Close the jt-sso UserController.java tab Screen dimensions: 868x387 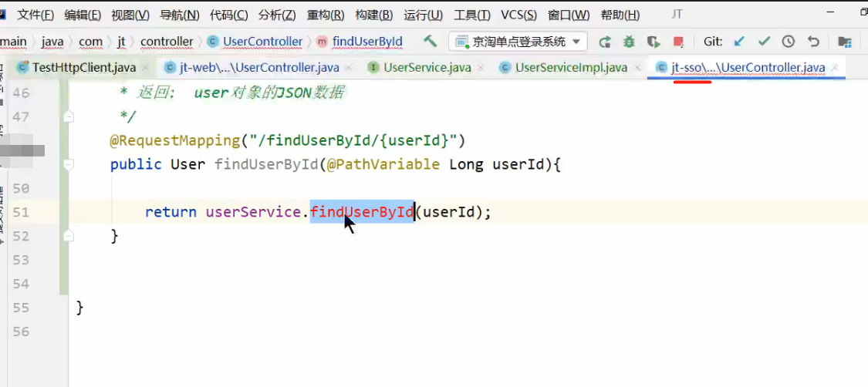pyautogui.click(x=836, y=68)
